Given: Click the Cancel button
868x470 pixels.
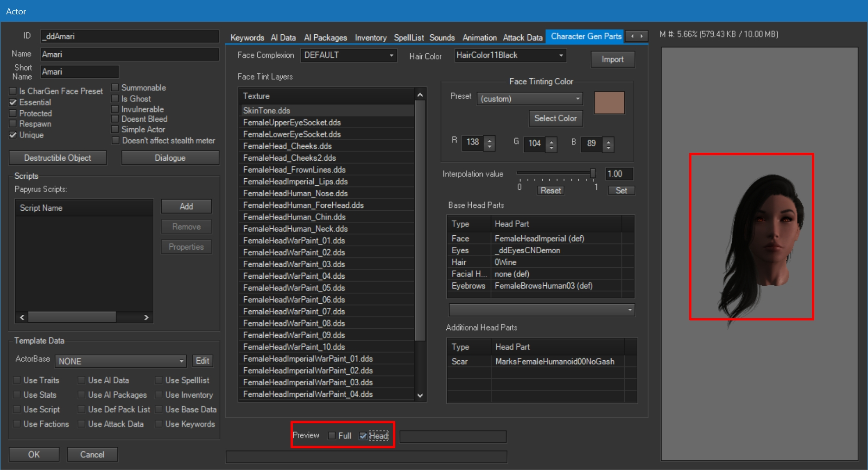Looking at the screenshot, I should pos(92,454).
